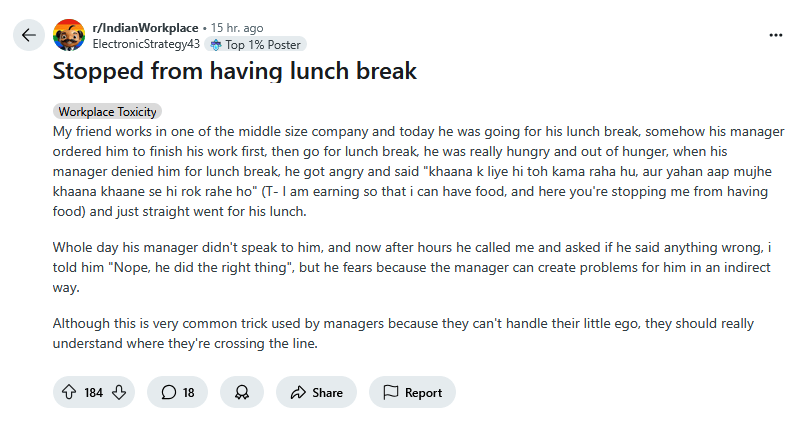Select the Share text label

pyautogui.click(x=327, y=392)
